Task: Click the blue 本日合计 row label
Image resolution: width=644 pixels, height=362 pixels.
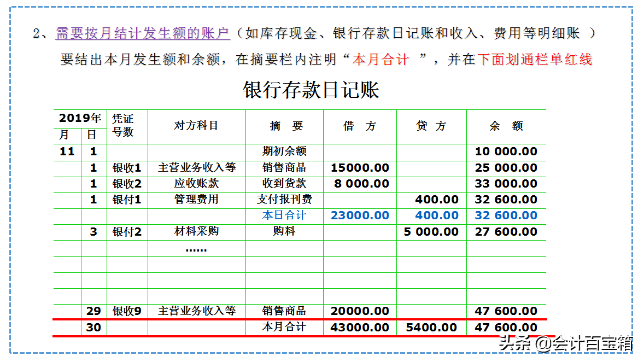Action: (285, 215)
